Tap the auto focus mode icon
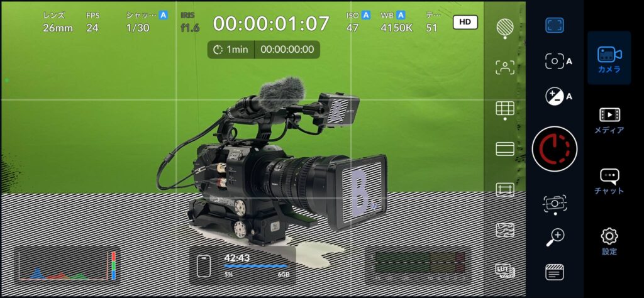 pos(557,61)
